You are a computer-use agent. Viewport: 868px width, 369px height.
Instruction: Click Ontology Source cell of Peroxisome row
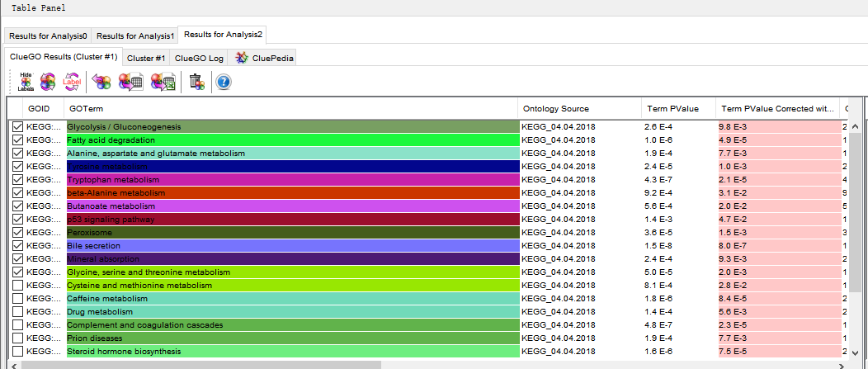(580, 233)
